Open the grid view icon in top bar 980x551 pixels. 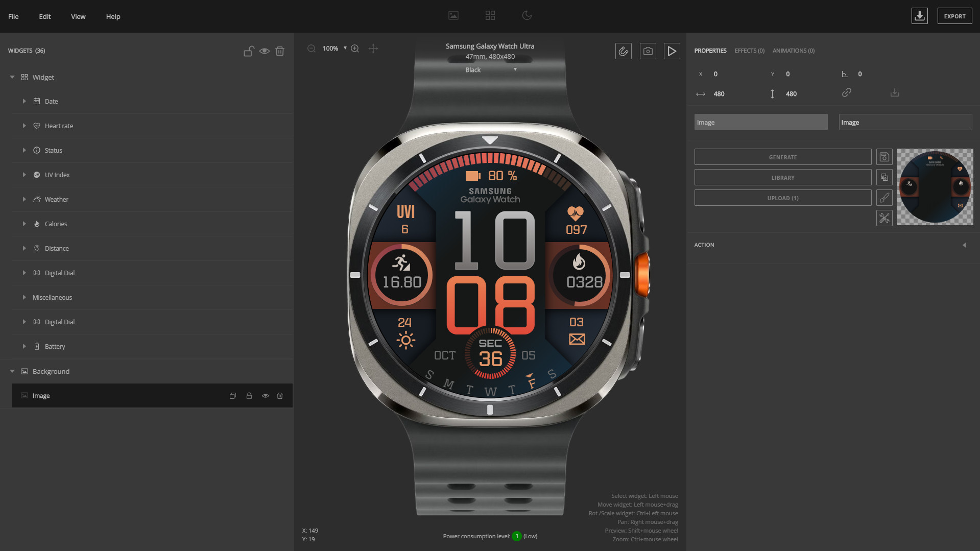(490, 16)
